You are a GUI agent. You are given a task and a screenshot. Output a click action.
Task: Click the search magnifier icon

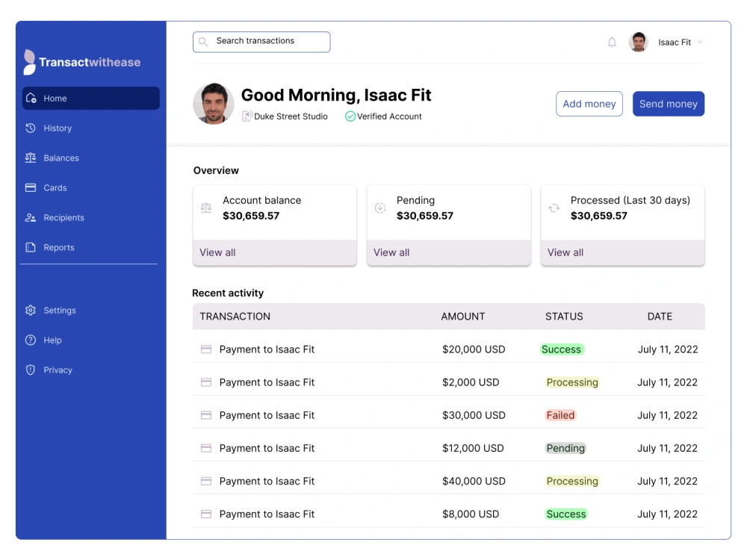(x=203, y=42)
